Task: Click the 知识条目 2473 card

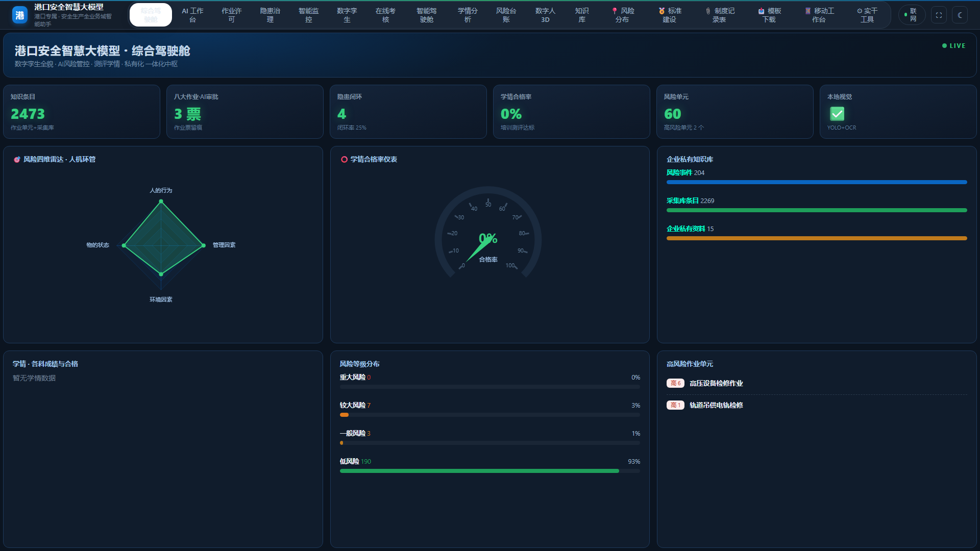Action: 82,112
